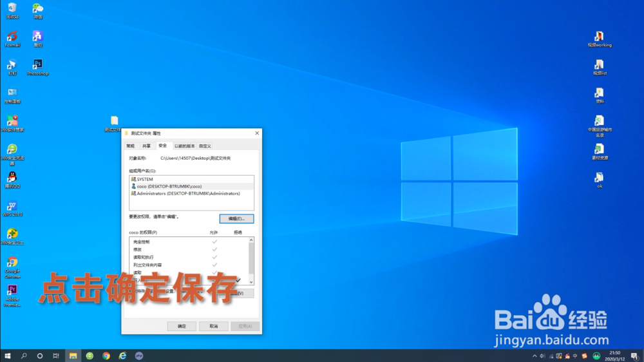Screen dimensions: 644x362
Task: Open the previous versions tab
Action: click(184, 146)
